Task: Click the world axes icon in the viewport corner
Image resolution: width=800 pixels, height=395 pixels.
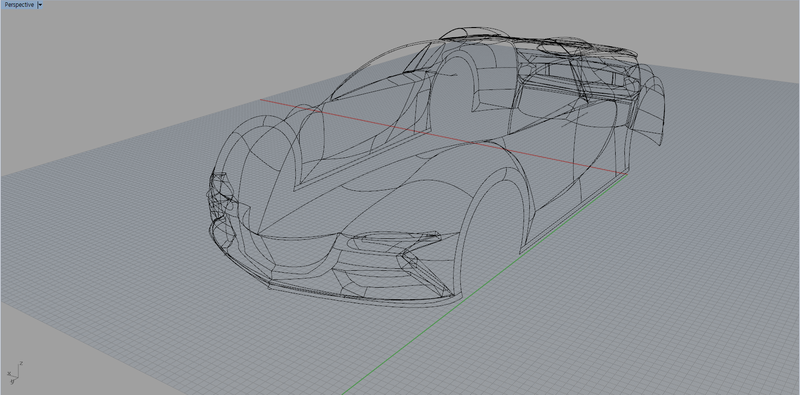Action: (14, 372)
